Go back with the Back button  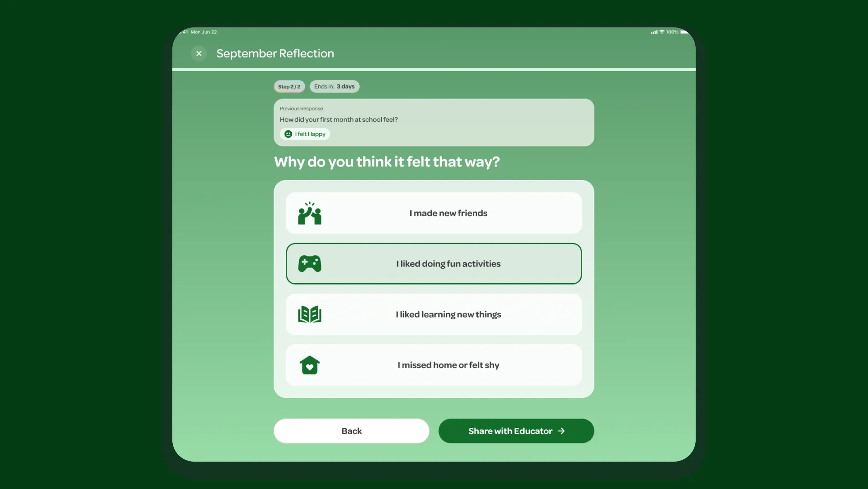point(351,431)
